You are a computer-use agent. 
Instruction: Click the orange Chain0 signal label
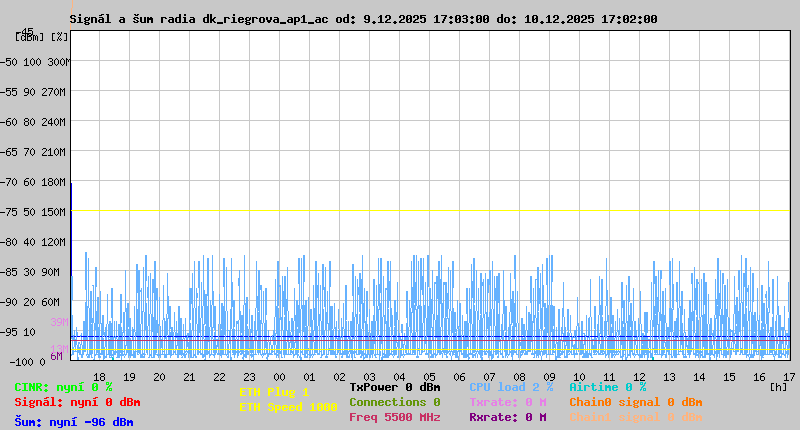click(635, 402)
